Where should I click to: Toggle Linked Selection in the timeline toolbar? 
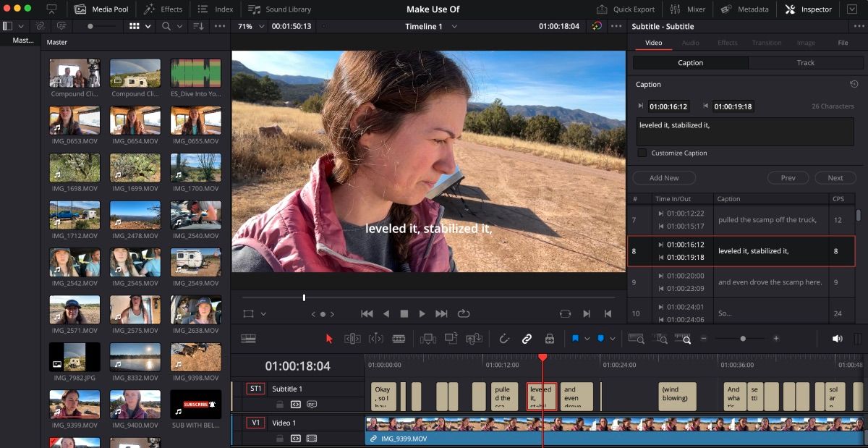[x=526, y=338]
